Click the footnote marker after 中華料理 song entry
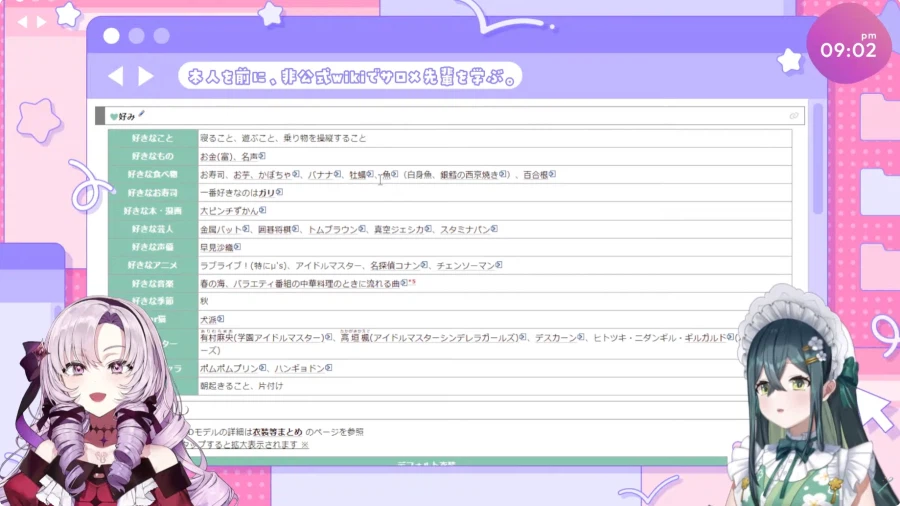This screenshot has height=506, width=900. (x=412, y=283)
